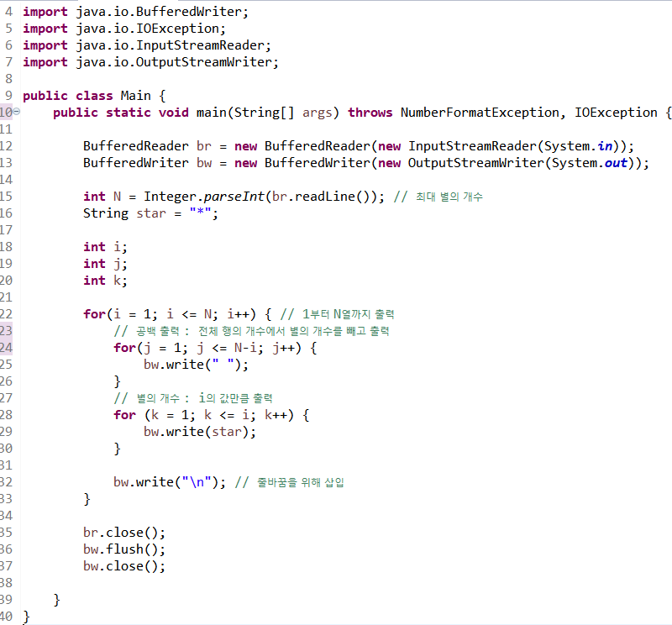Click the statement 'bw.write("\n");'
This screenshot has height=625, width=672.
(x=170, y=482)
